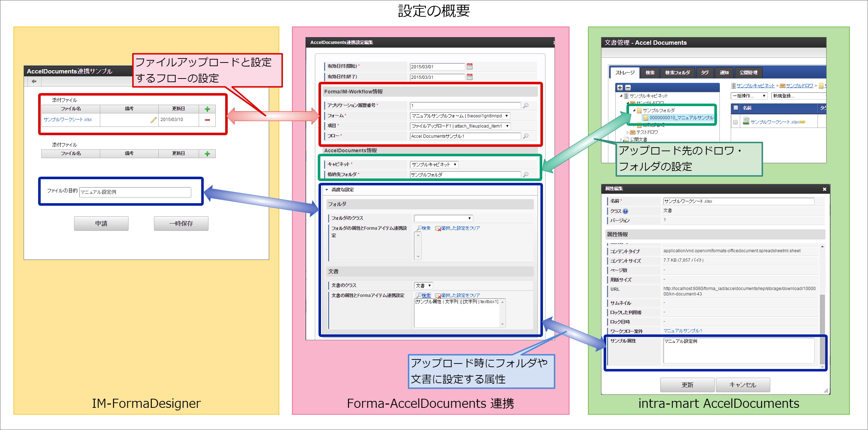Click the green plus in first attachment table
The image size is (868, 430).
click(x=207, y=109)
